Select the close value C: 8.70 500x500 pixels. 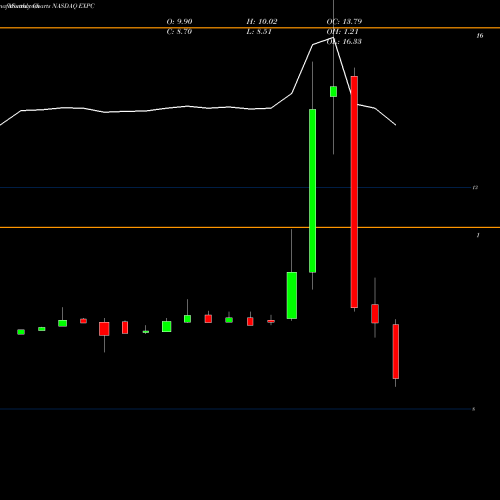click(x=179, y=32)
